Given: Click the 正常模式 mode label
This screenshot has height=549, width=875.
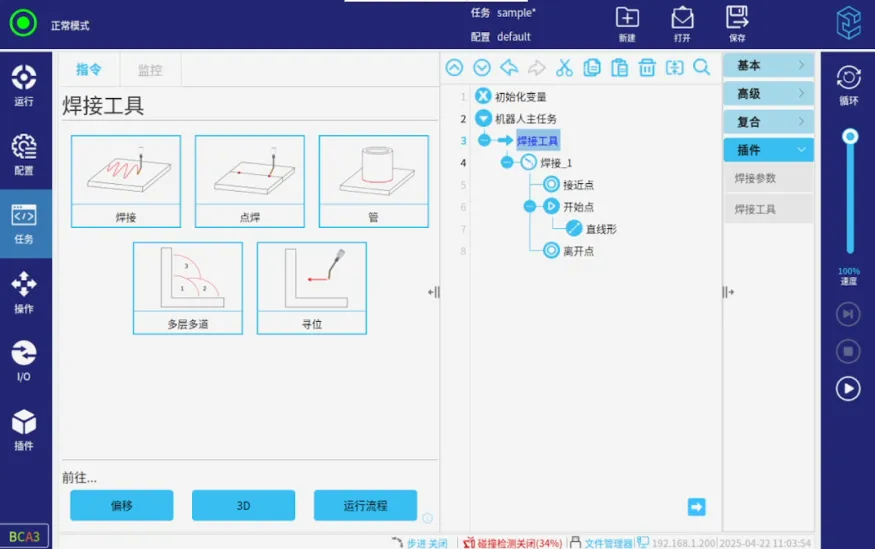Looking at the screenshot, I should [70, 26].
